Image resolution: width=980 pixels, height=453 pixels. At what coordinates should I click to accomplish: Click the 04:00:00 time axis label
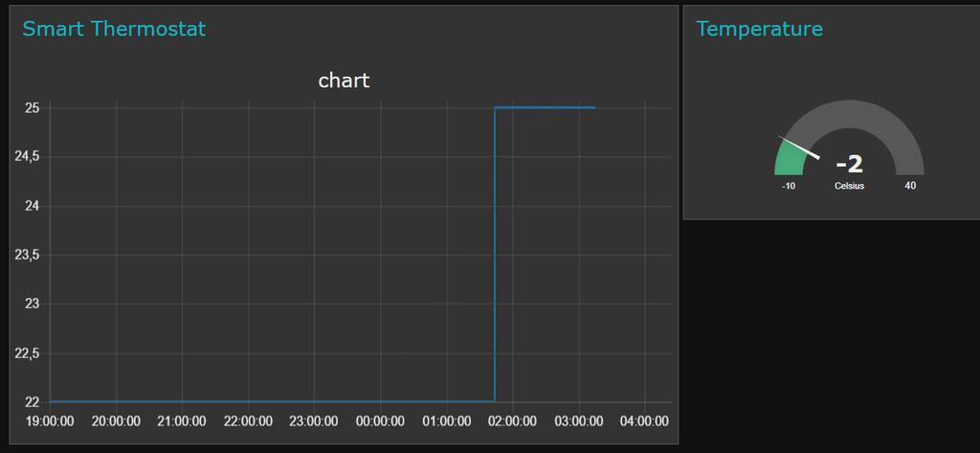click(x=644, y=421)
